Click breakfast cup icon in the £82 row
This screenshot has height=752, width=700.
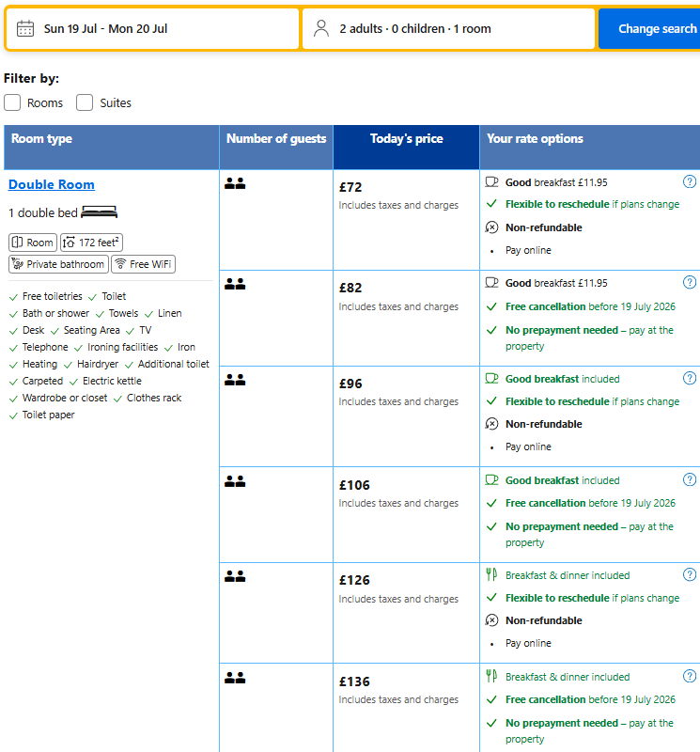[492, 283]
